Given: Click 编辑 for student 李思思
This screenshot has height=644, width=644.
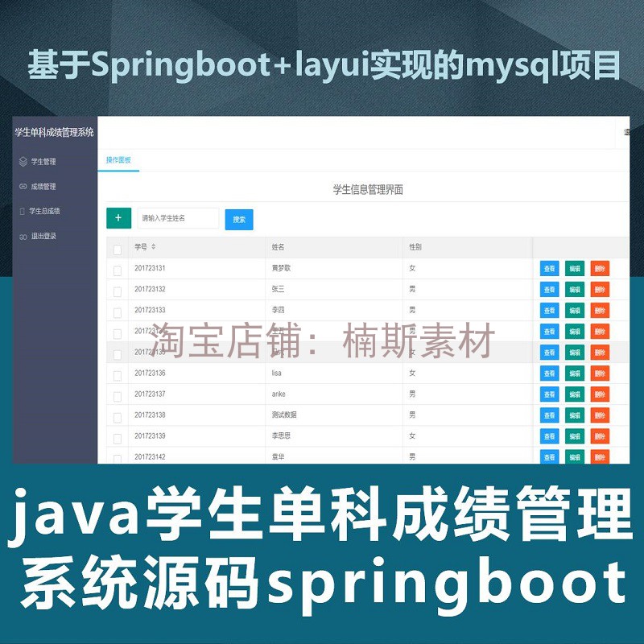Looking at the screenshot, I should pyautogui.click(x=575, y=436).
